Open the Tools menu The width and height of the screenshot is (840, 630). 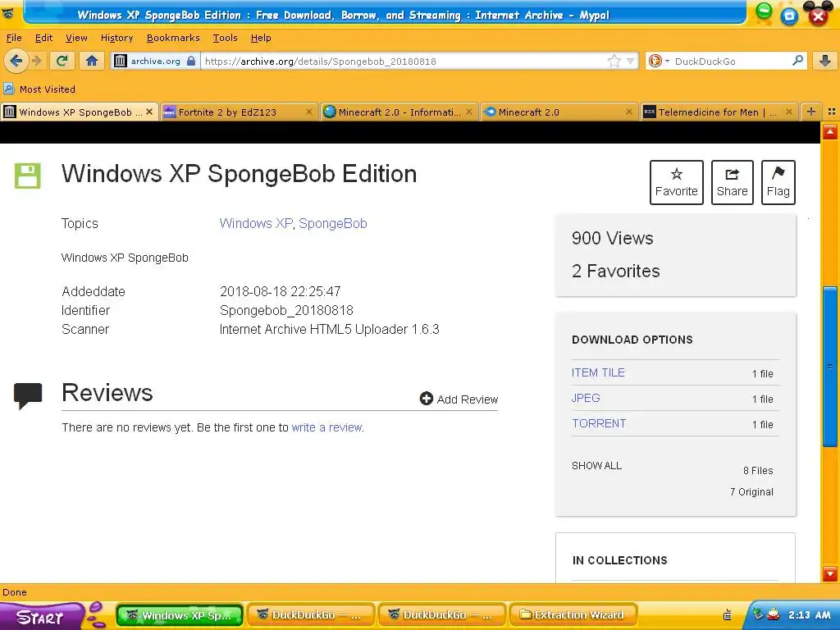[225, 38]
